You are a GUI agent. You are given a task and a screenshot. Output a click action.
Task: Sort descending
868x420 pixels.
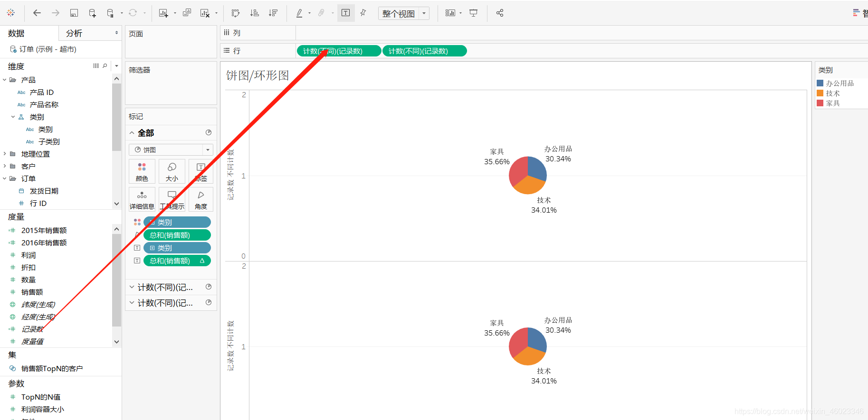point(273,13)
